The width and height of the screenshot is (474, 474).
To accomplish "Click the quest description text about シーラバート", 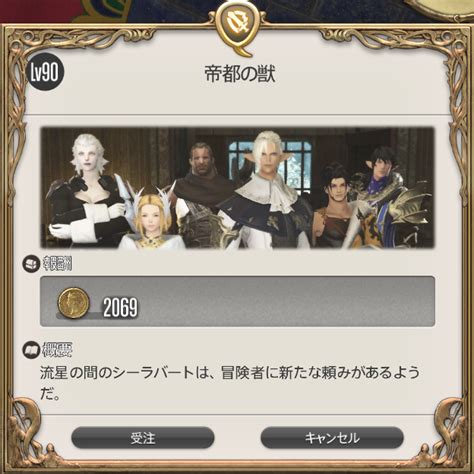I will pos(230,383).
